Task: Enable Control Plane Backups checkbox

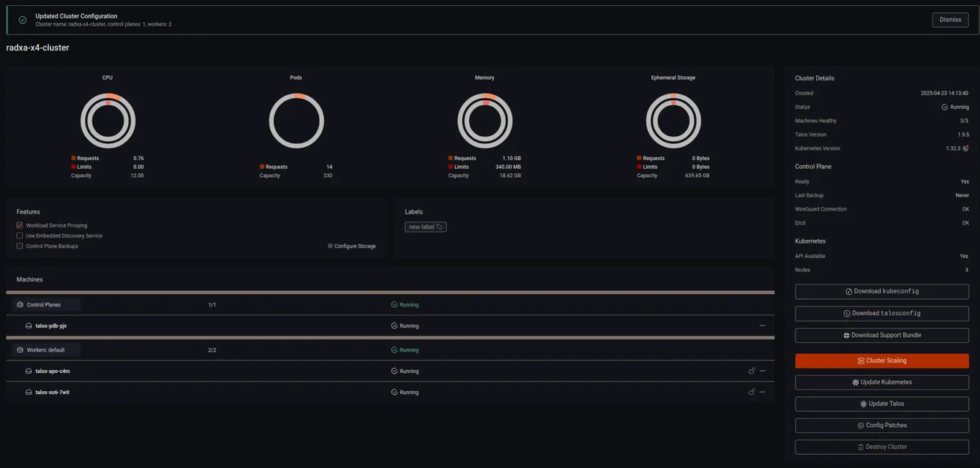Action: (x=20, y=246)
